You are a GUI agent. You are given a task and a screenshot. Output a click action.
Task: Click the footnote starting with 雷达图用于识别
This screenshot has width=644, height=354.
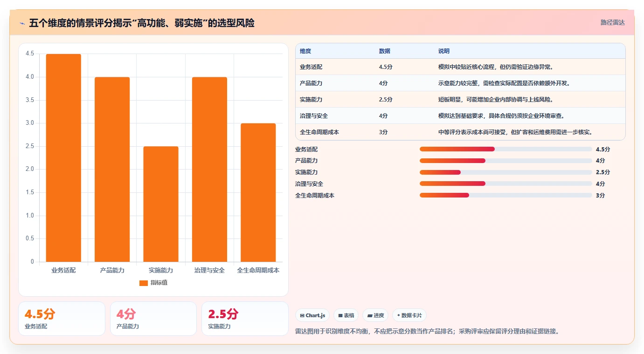click(x=427, y=332)
